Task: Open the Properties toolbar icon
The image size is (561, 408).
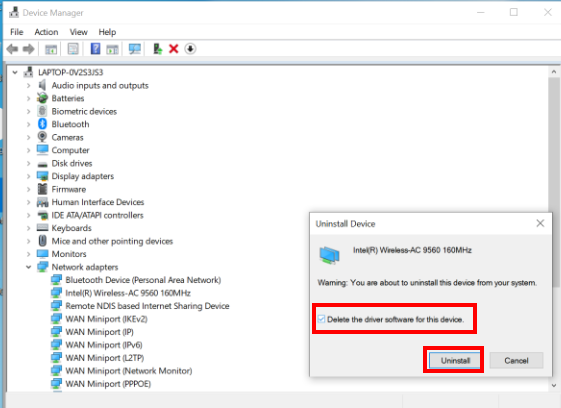Action: (73, 49)
